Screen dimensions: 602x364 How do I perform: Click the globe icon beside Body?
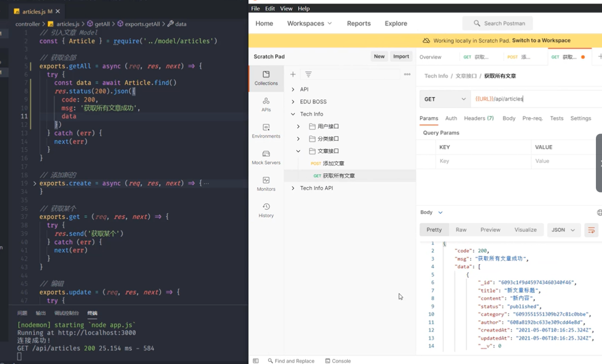[599, 213]
